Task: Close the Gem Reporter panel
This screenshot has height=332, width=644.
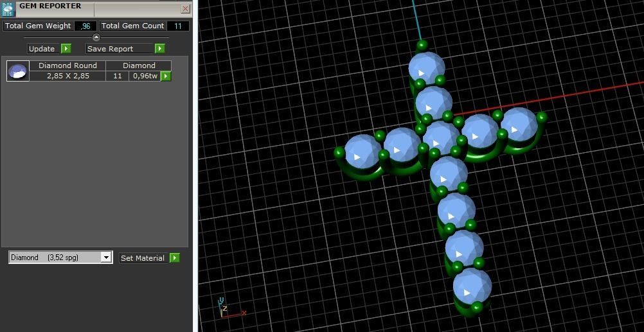Action: (186, 8)
